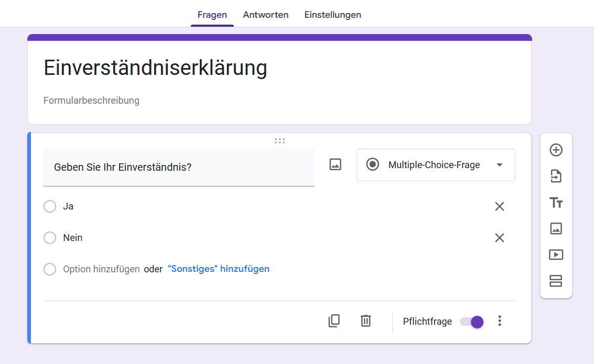The height and width of the screenshot is (364, 594).
Task: Add a new section icon
Action: [x=556, y=281]
